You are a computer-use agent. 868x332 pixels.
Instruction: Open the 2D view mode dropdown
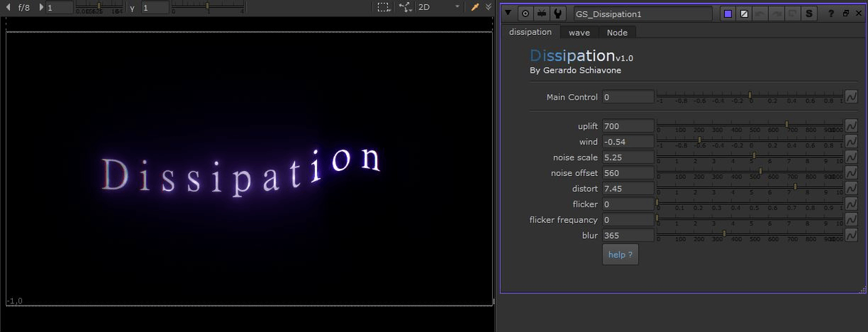click(439, 7)
